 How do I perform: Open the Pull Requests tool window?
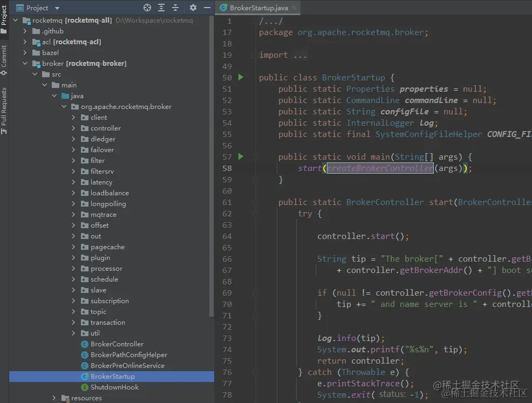pyautogui.click(x=4, y=111)
